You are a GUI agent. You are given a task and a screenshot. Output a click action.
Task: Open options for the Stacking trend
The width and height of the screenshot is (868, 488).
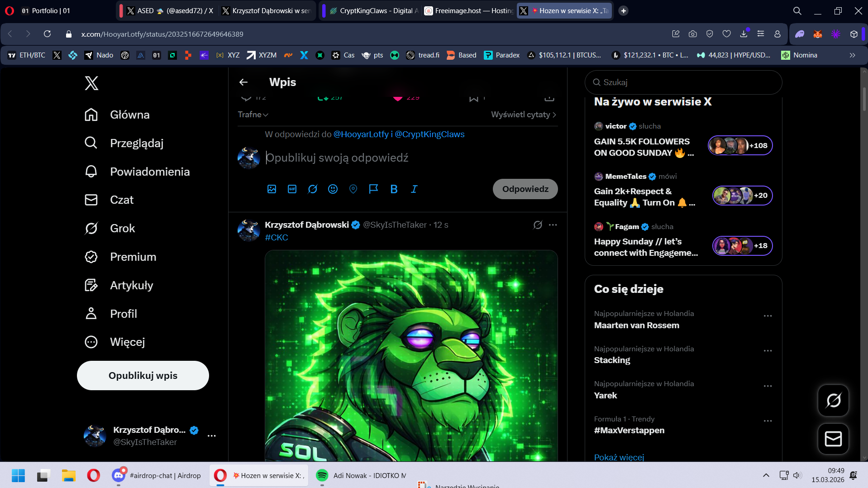768,351
